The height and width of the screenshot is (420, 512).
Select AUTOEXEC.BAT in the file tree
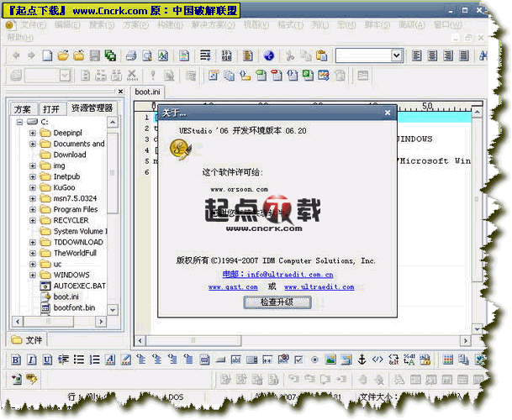pyautogui.click(x=79, y=286)
